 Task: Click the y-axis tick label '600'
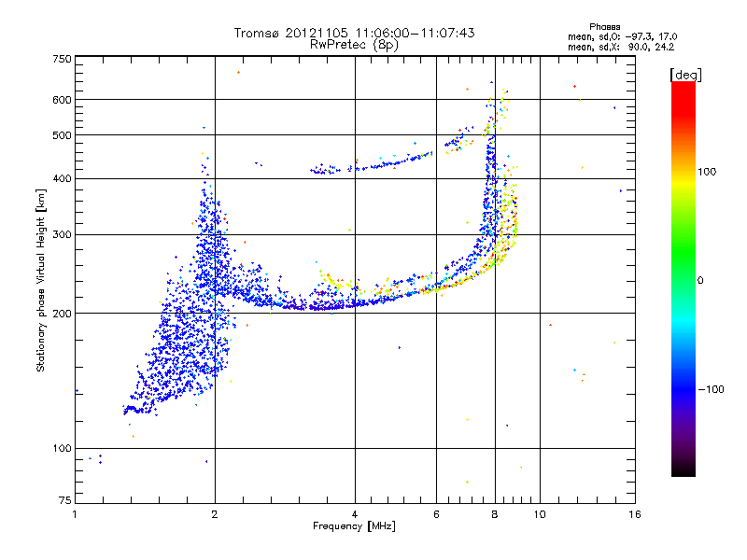pos(62,100)
